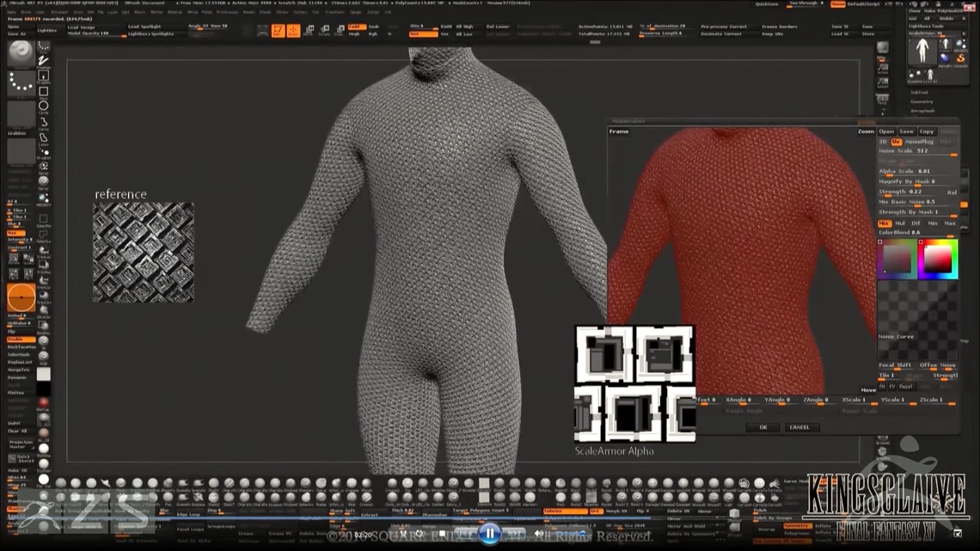Toggle the Zadd button
The width and height of the screenshot is (980, 551).
(356, 27)
